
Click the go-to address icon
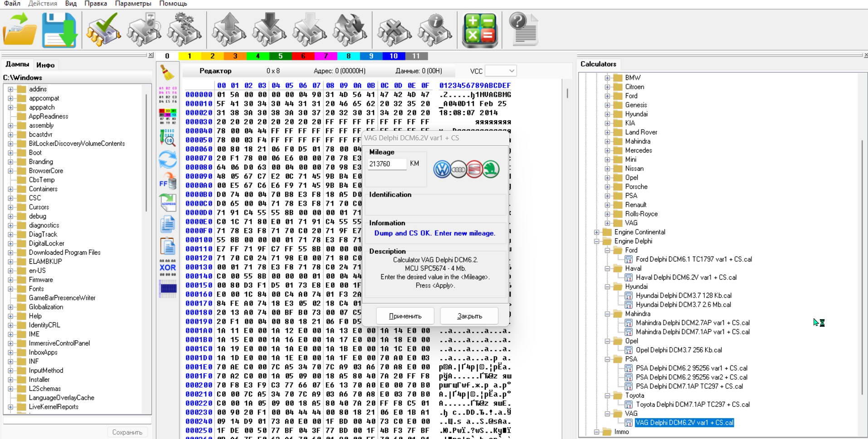click(168, 202)
